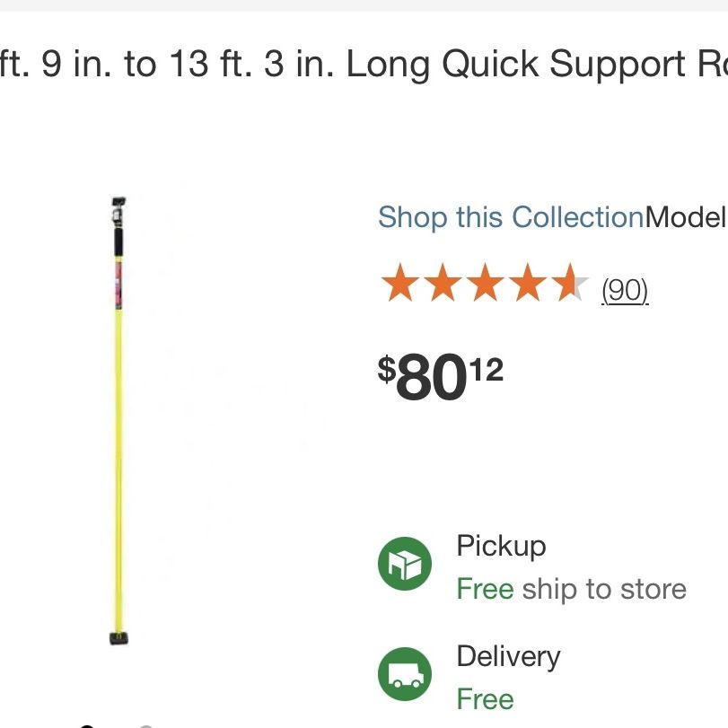Select the half-filled fifth rating star
The width and height of the screenshot is (728, 728).
[570, 282]
